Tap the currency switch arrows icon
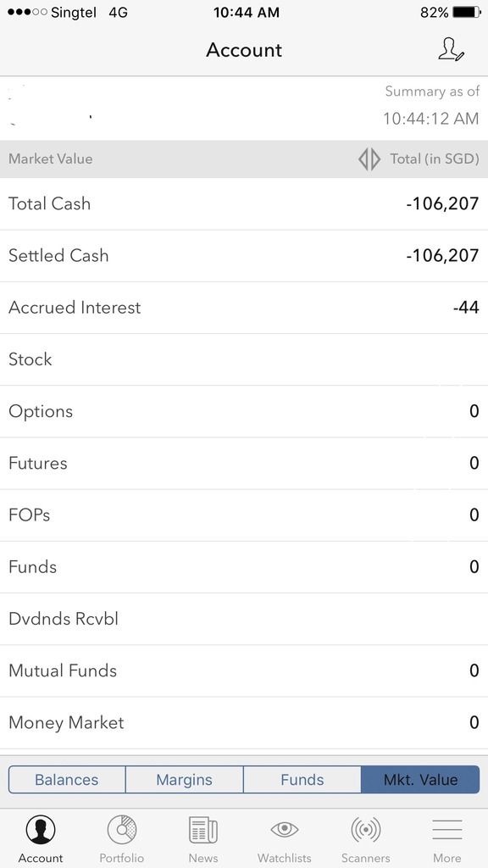 (x=369, y=159)
